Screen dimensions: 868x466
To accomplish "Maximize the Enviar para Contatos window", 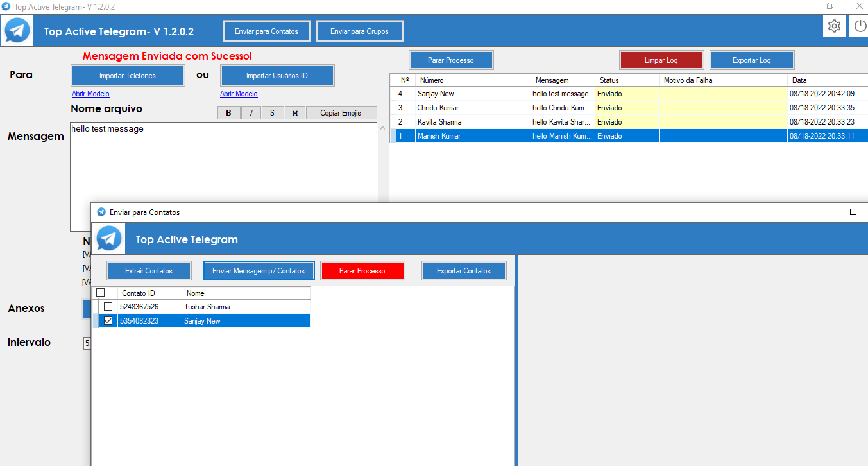I will pos(853,212).
